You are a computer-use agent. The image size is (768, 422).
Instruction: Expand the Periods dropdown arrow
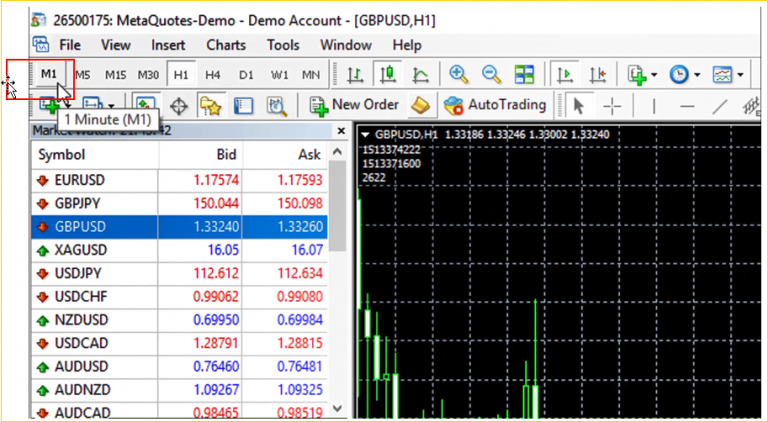point(696,75)
